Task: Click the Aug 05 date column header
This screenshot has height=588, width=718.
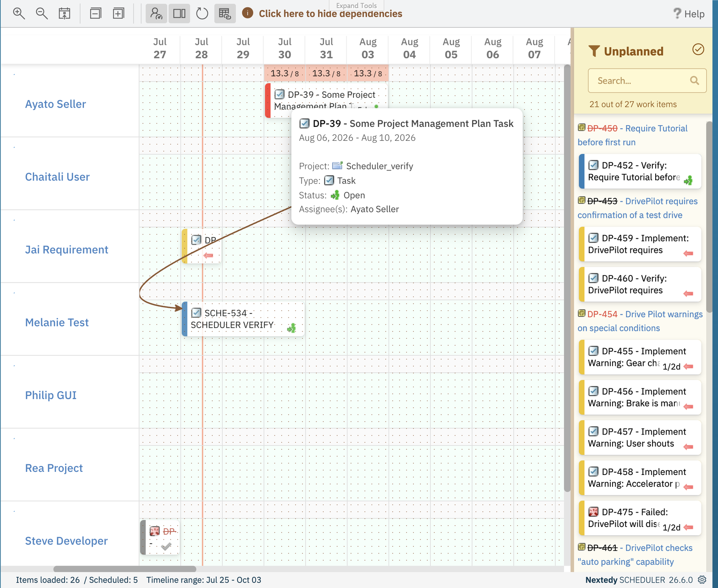Action: 451,48
